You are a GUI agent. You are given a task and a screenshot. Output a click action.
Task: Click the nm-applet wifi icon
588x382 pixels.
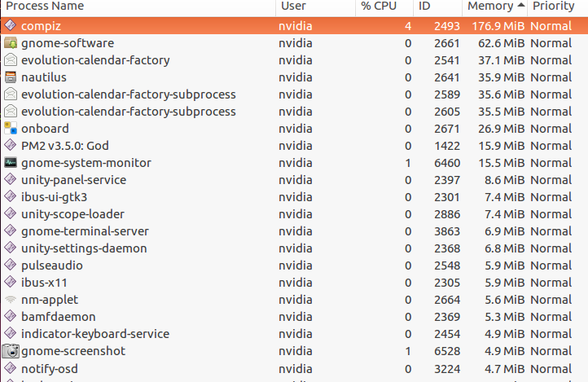(x=11, y=300)
